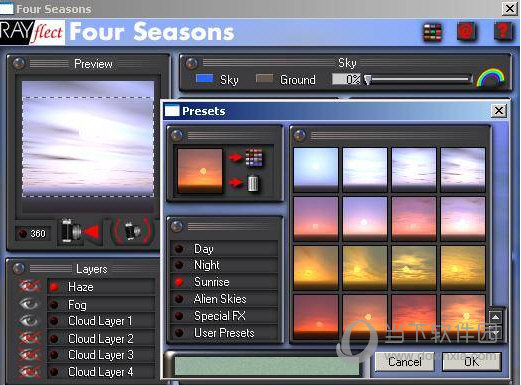
Task: Click Cancel in the Presets dialog
Action: (x=405, y=362)
